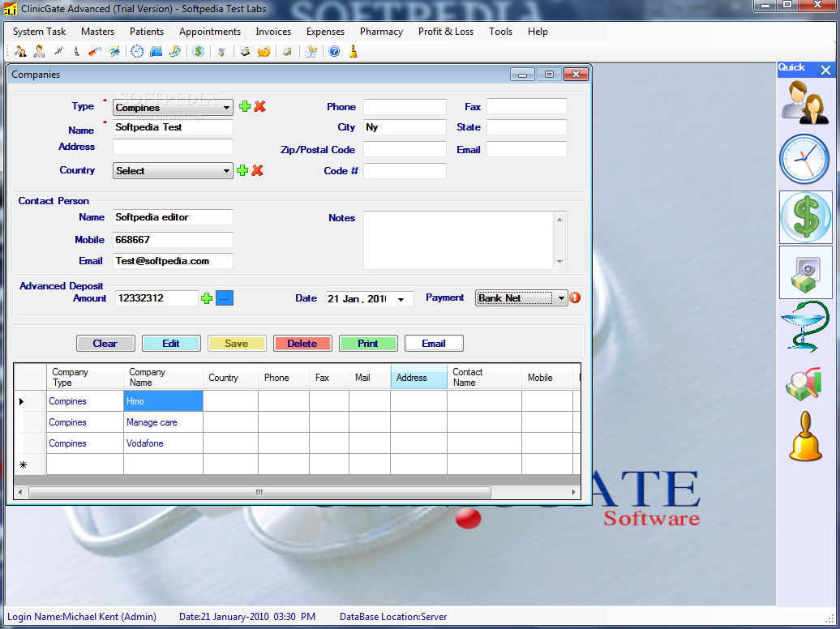The height and width of the screenshot is (629, 840).
Task: Click the company Name input field
Action: click(173, 127)
